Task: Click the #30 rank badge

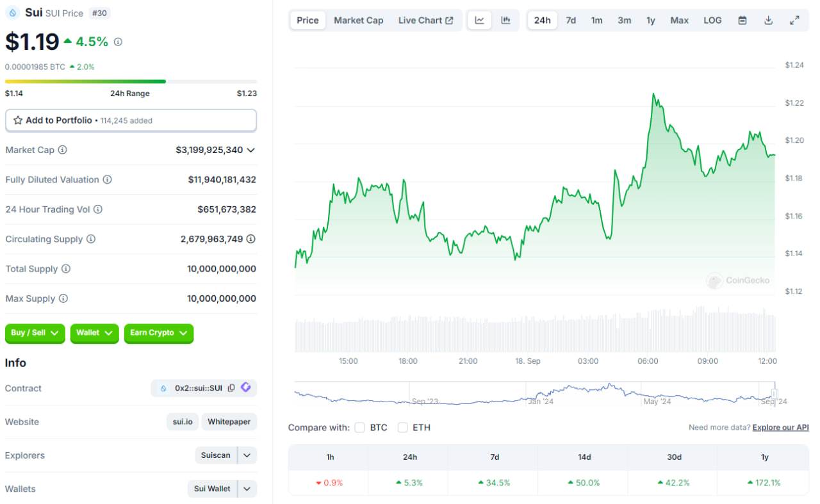Action: coord(99,13)
